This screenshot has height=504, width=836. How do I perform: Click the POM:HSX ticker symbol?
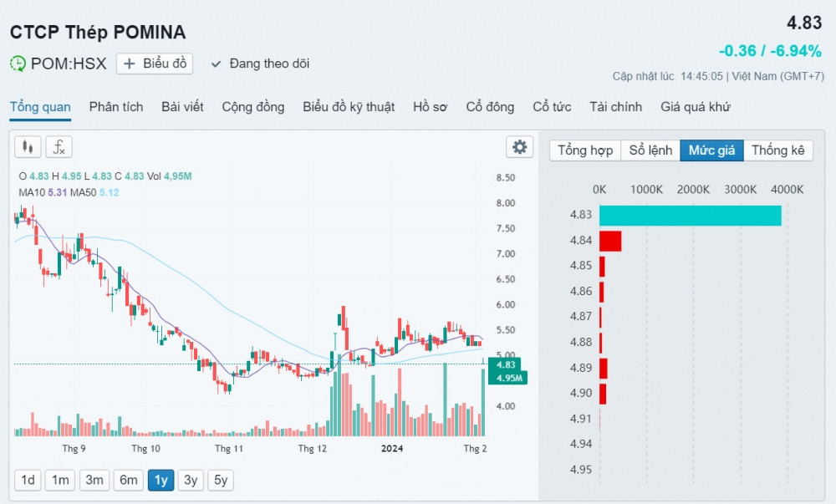69,64
